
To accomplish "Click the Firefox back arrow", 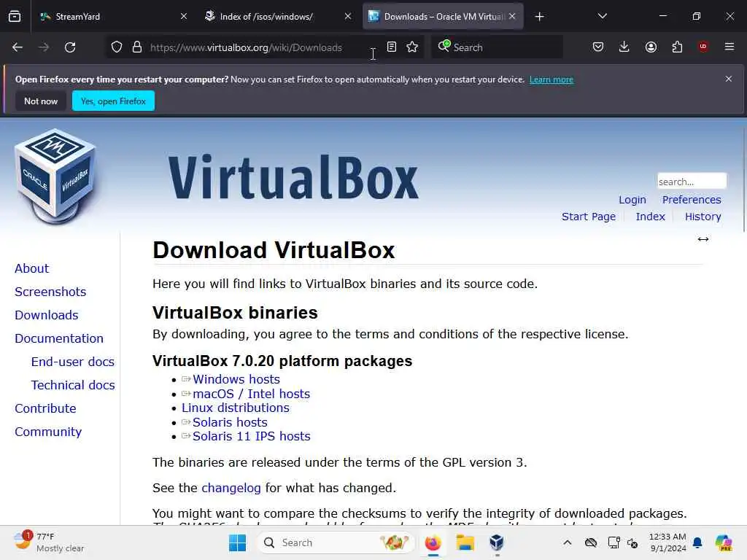I will click(x=18, y=47).
